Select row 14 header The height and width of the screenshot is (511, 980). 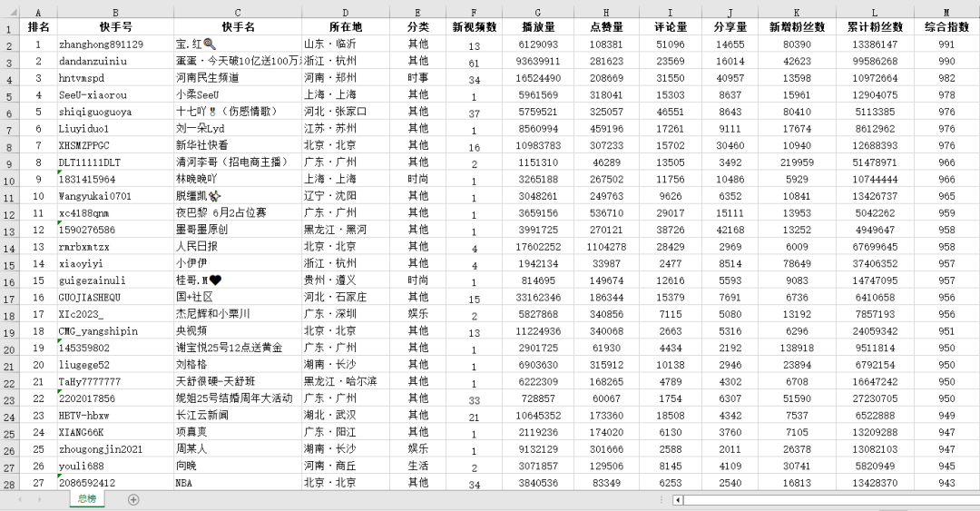[9, 247]
